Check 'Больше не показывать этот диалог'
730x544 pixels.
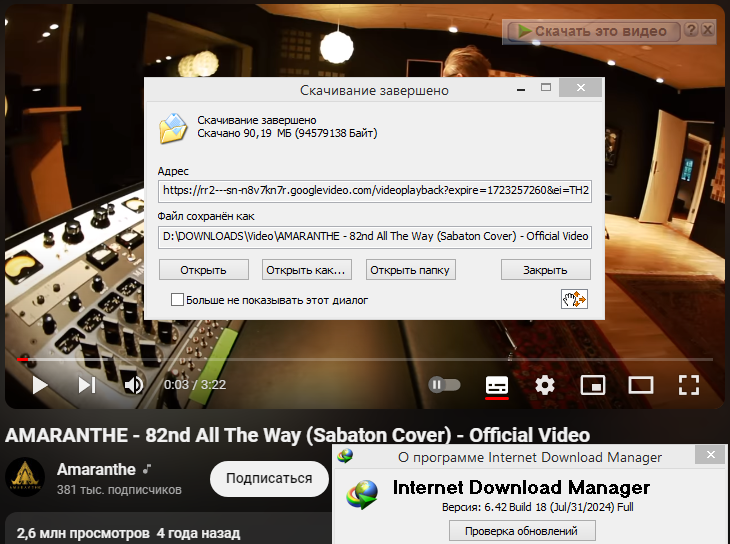click(177, 300)
